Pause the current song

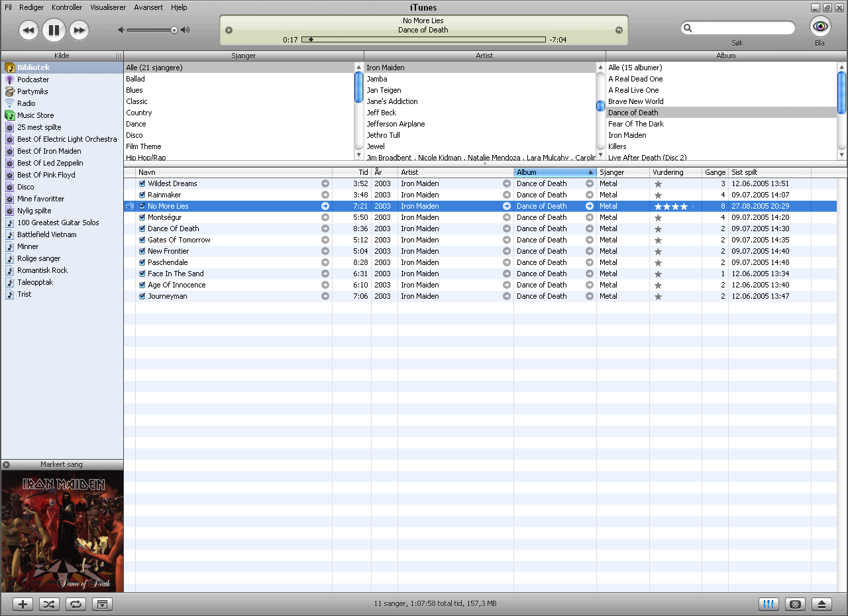tap(54, 30)
